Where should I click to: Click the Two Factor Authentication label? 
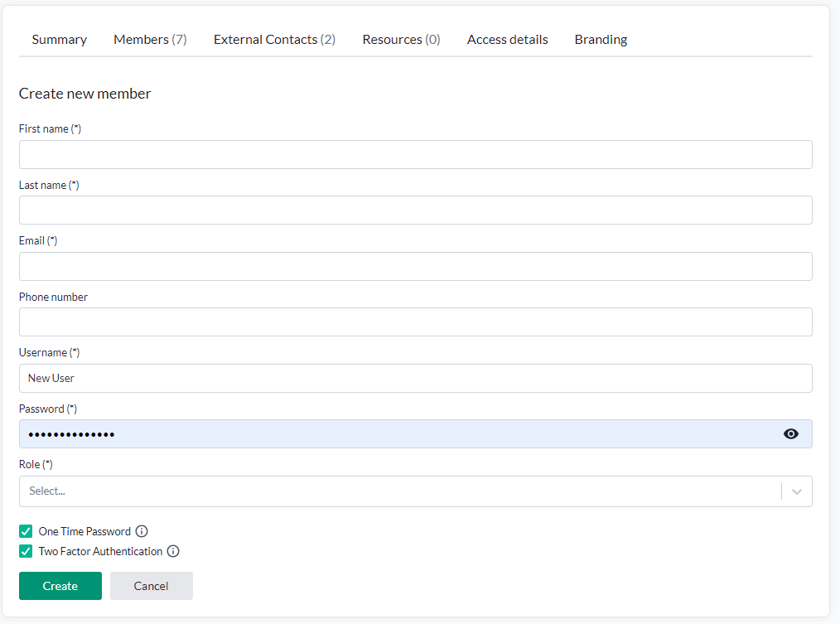(x=100, y=551)
